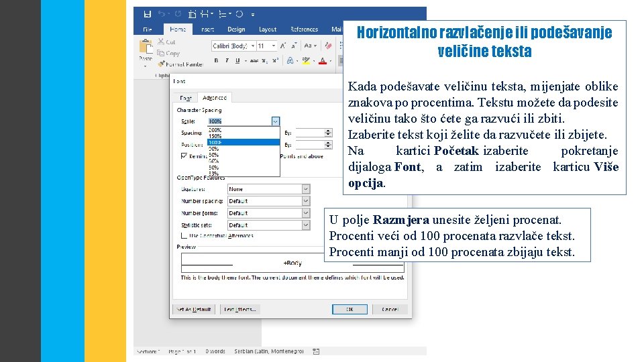Select the Advanced tab in the Font dialog
The image size is (644, 362).
pos(215,98)
